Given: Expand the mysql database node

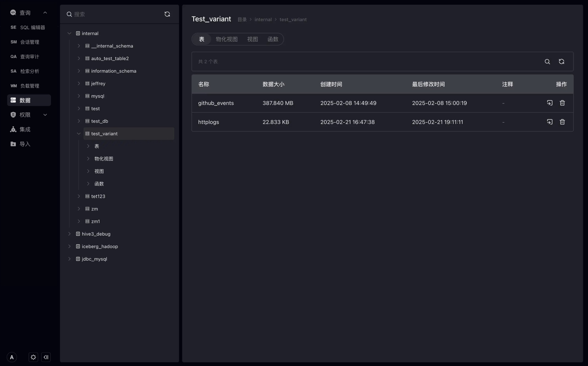Looking at the screenshot, I should (79, 96).
